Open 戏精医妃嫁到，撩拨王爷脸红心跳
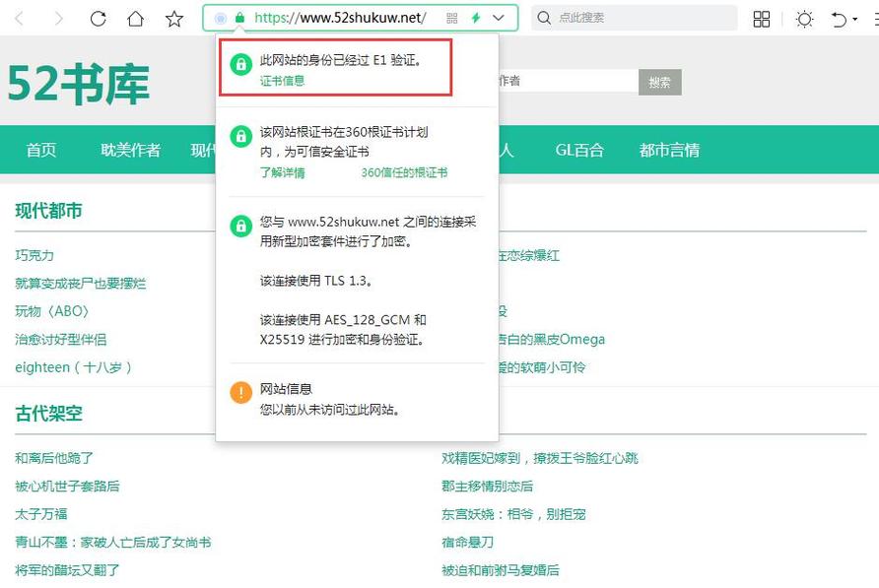 (x=540, y=459)
